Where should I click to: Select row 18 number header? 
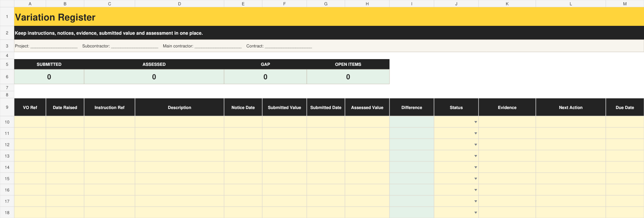tap(7, 213)
